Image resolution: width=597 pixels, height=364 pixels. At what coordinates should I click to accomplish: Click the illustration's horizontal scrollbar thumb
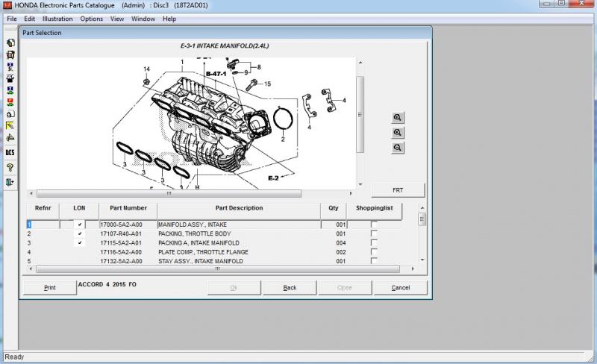[169, 193]
